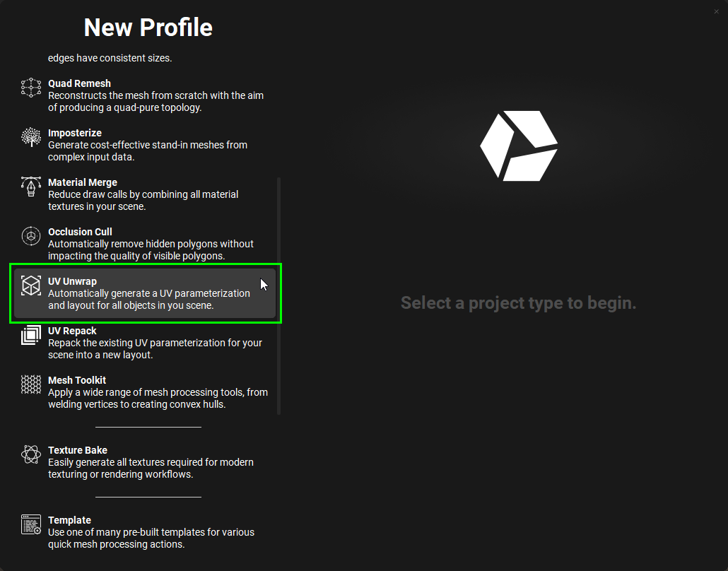728x571 pixels.
Task: Select the Texture Bake title label
Action: coord(78,450)
